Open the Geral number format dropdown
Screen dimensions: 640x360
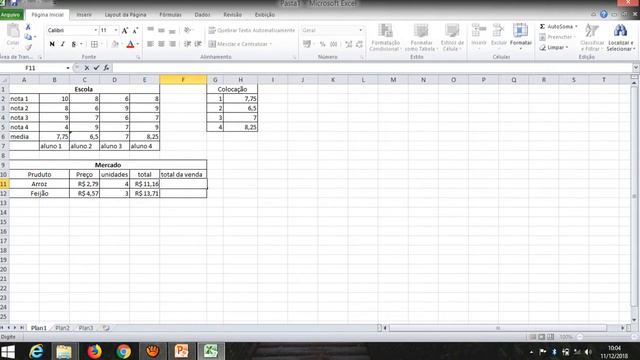click(x=360, y=30)
